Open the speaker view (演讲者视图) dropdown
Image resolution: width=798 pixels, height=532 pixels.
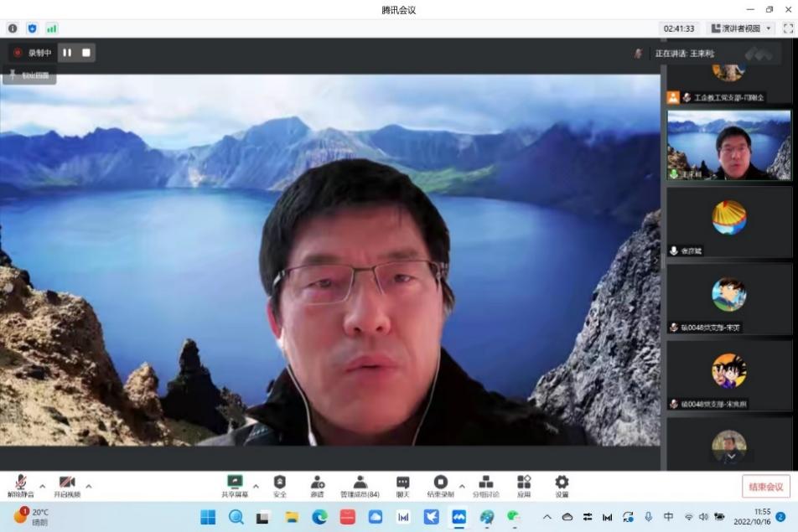click(x=741, y=28)
